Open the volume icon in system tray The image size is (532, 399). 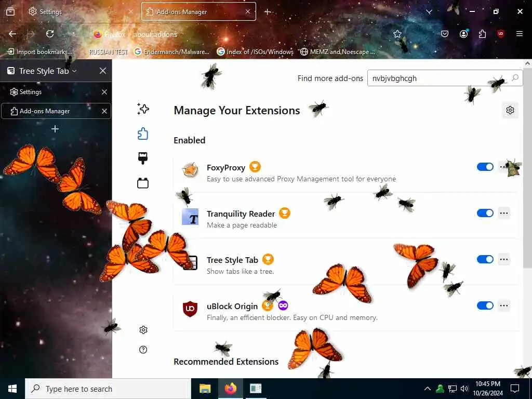click(464, 389)
